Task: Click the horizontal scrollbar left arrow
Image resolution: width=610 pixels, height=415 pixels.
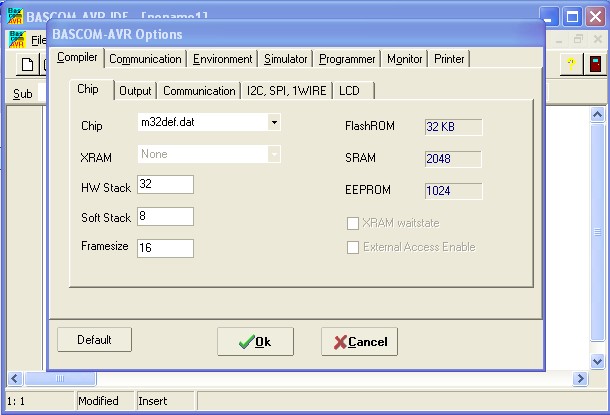Action: pyautogui.click(x=15, y=378)
